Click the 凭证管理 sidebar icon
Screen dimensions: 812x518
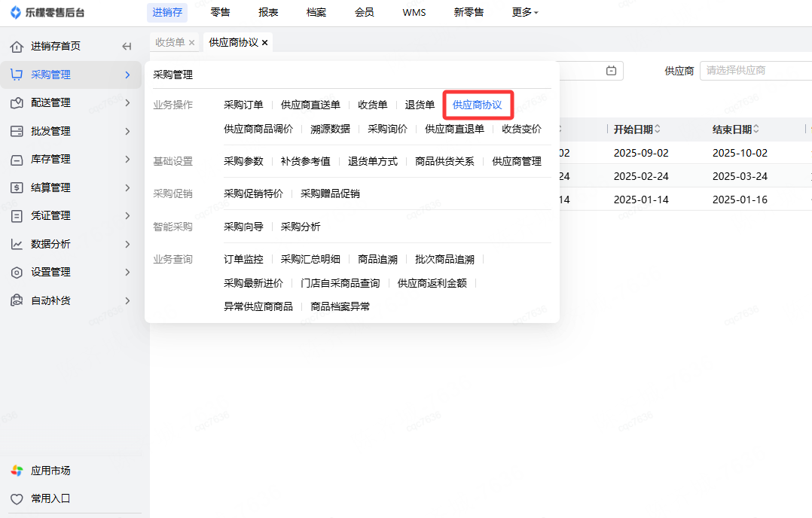[x=17, y=216]
